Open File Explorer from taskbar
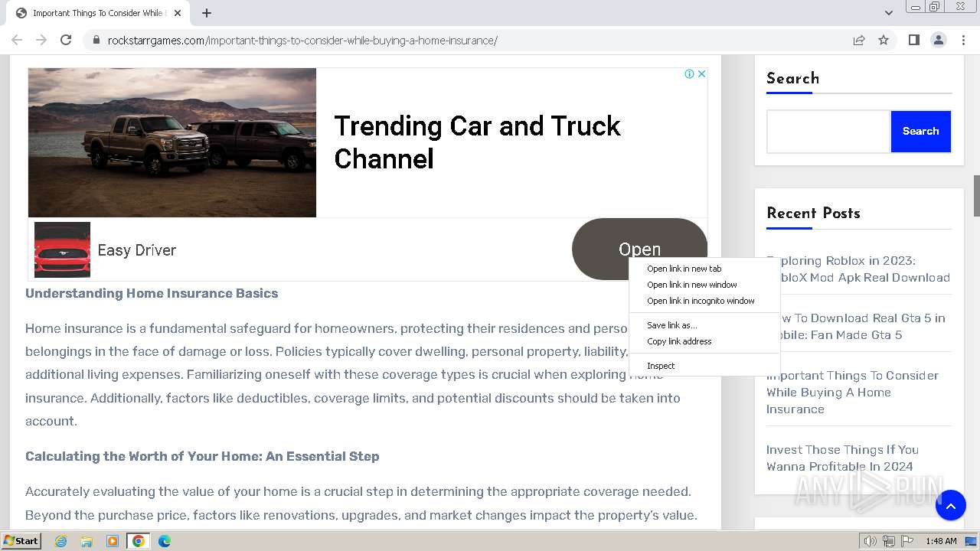Viewport: 980px width, 551px height. click(87, 541)
